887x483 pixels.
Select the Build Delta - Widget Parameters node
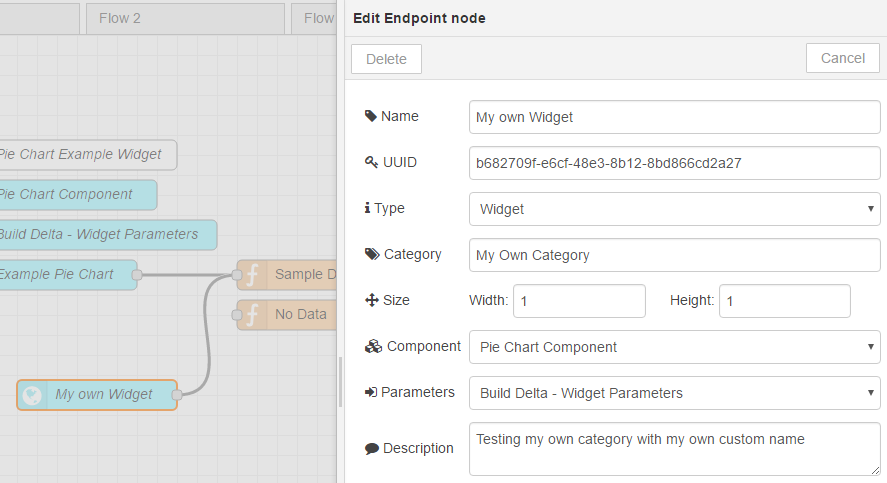tap(107, 235)
